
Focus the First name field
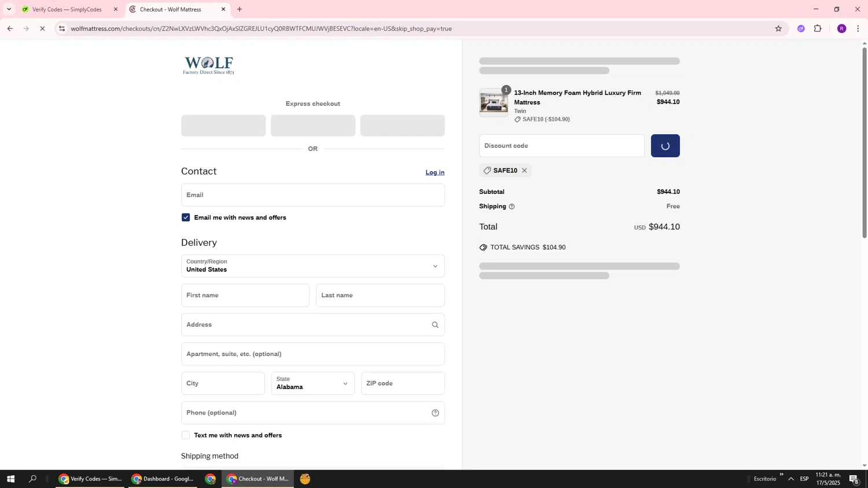click(245, 295)
